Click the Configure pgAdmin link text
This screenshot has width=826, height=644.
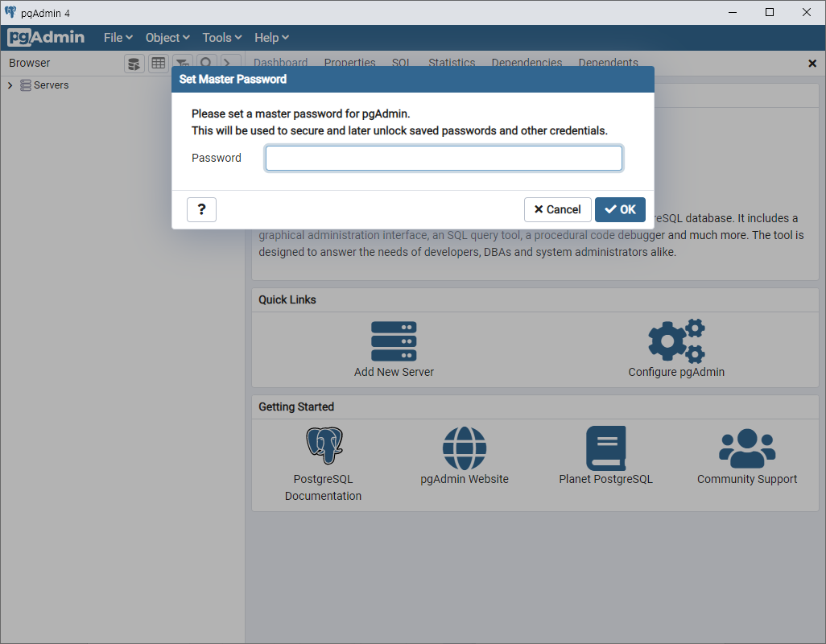pyautogui.click(x=676, y=372)
